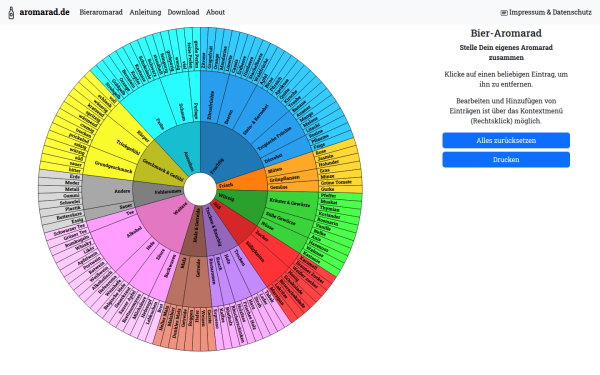
Task: Open the Bieraromarad menu item
Action: 101,12
